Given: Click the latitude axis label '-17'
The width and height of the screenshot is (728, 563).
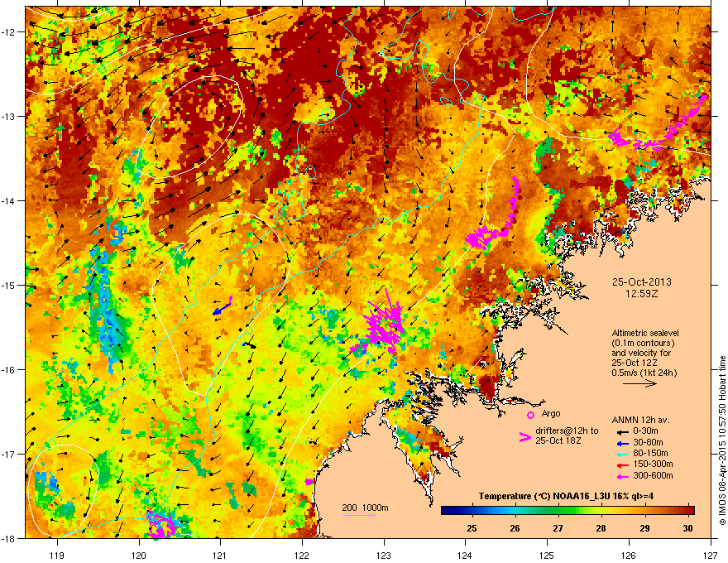Looking at the screenshot, I should coord(9,454).
